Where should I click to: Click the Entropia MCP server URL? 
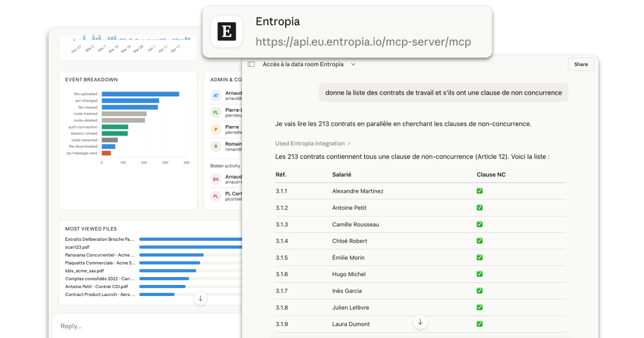(364, 42)
